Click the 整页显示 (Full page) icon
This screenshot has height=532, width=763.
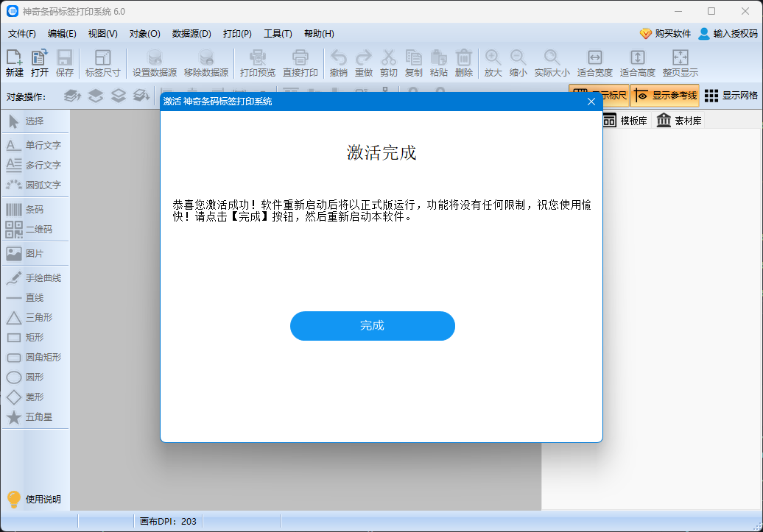tap(680, 63)
